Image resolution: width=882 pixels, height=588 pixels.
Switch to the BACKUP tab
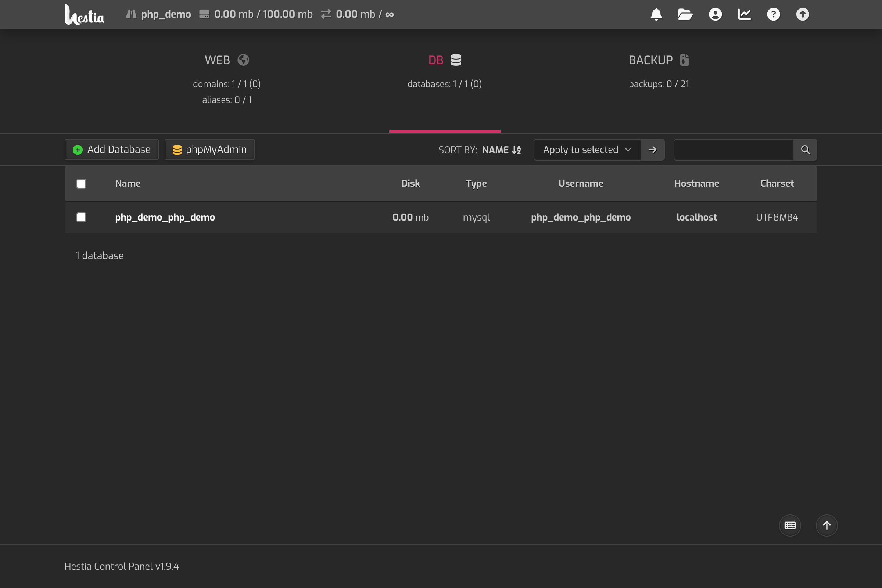659,60
